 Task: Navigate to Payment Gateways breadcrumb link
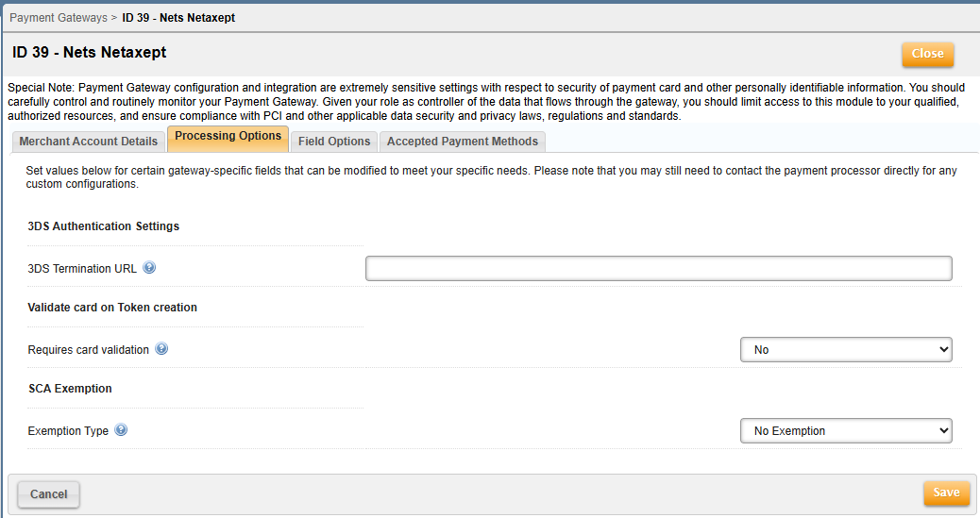point(57,18)
